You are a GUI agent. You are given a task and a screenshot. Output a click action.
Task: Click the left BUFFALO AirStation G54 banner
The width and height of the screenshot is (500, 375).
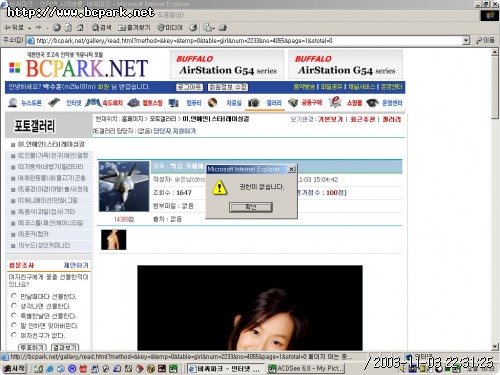coord(227,65)
